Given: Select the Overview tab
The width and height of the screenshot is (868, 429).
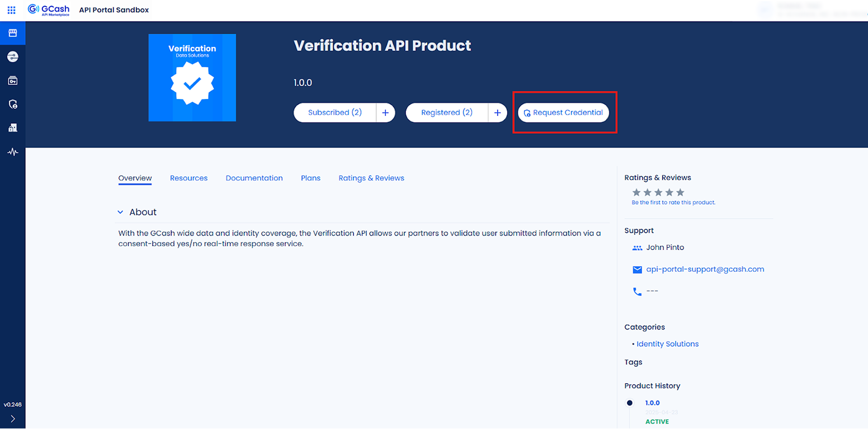Looking at the screenshot, I should (135, 178).
